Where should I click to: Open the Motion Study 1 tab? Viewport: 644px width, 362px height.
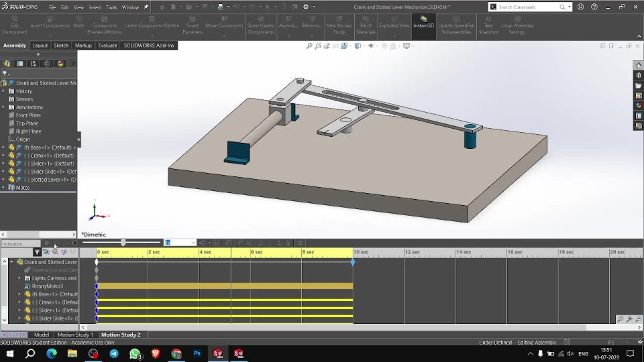75,335
